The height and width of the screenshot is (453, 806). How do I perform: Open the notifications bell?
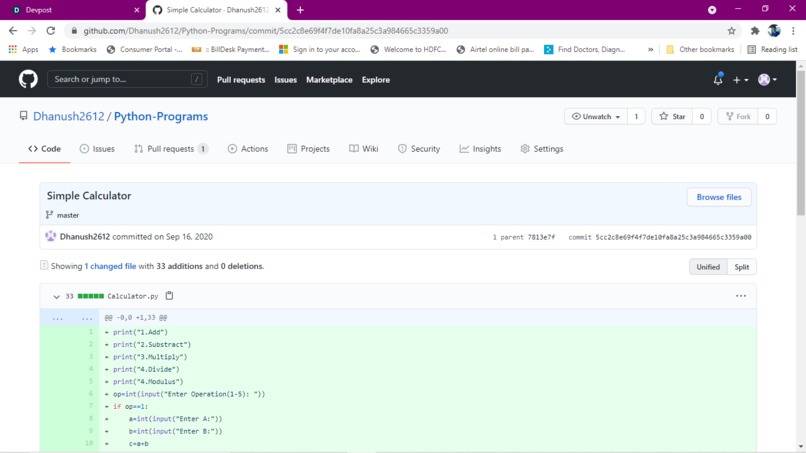(x=718, y=80)
